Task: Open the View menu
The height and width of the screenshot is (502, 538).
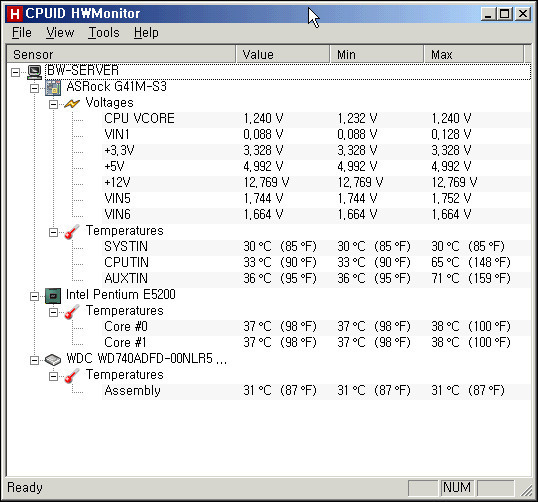Action: [60, 33]
